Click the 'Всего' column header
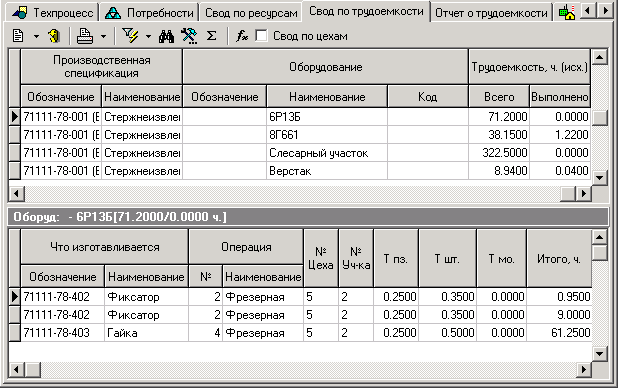618x388 pixels. (x=499, y=97)
